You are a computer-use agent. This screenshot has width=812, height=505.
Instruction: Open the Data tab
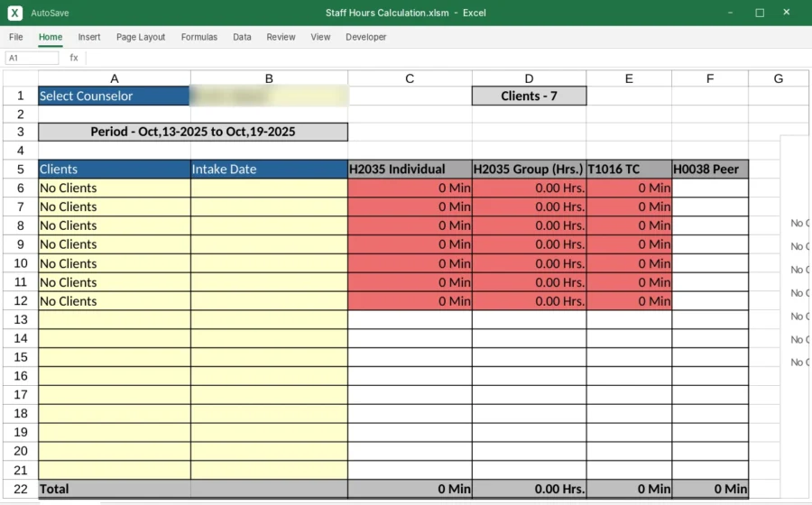pos(242,37)
